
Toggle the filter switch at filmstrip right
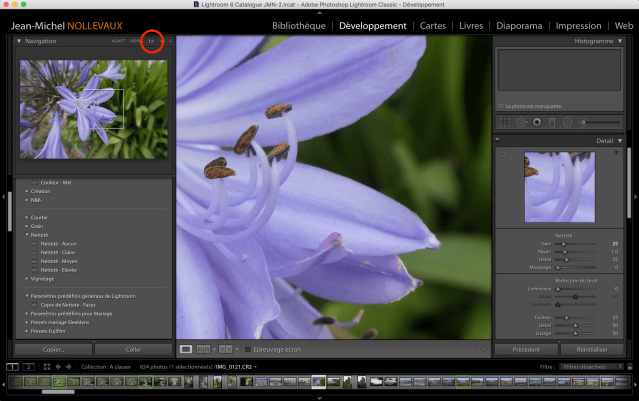pyautogui.click(x=630, y=367)
